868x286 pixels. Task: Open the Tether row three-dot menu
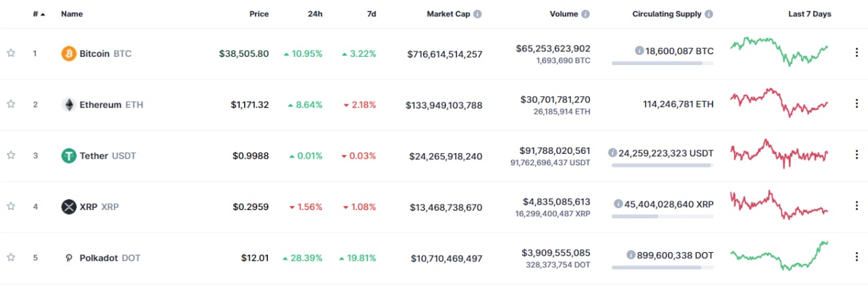[857, 155]
